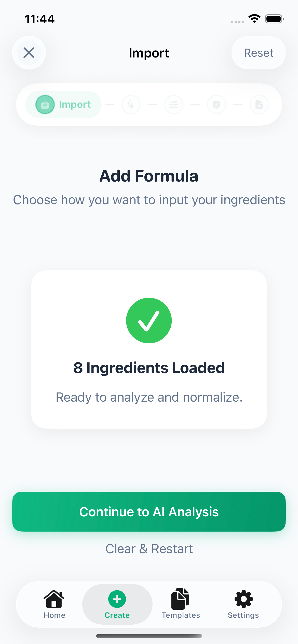
Task: Tap the battery indicator icon
Action: pyautogui.click(x=274, y=19)
